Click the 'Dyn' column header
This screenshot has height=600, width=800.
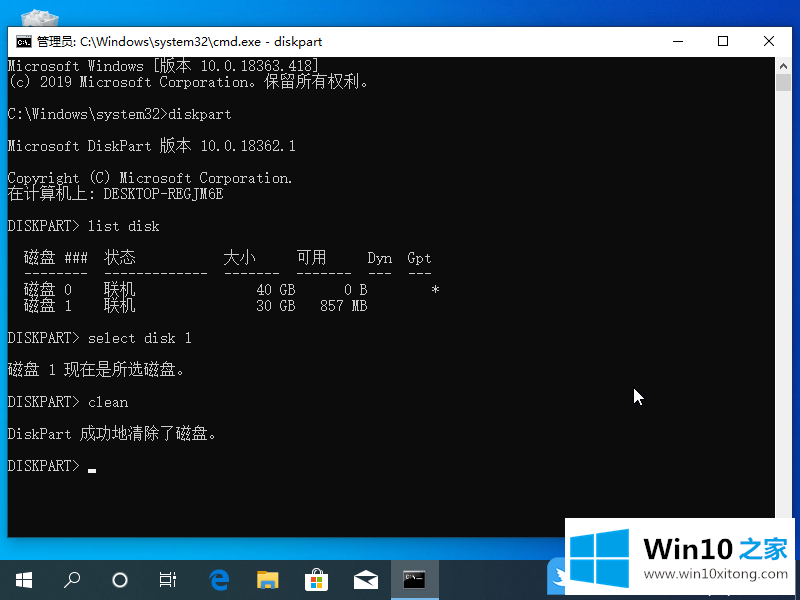click(380, 258)
